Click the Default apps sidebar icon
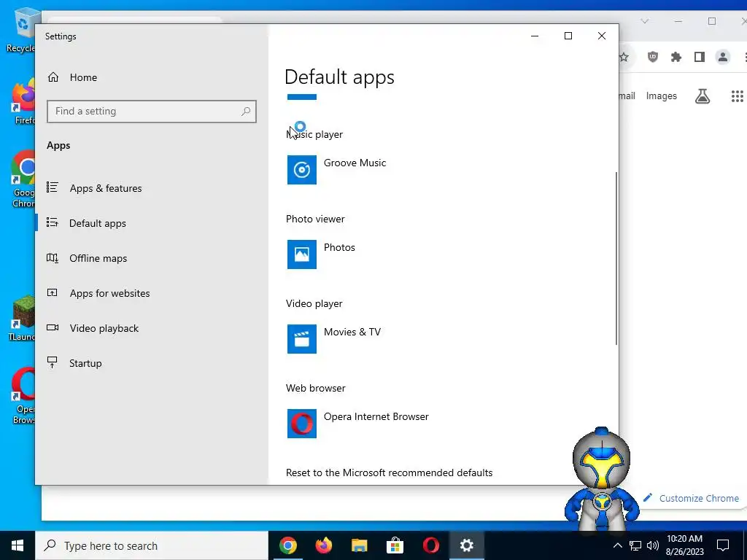Image resolution: width=747 pixels, height=560 pixels. (53, 222)
